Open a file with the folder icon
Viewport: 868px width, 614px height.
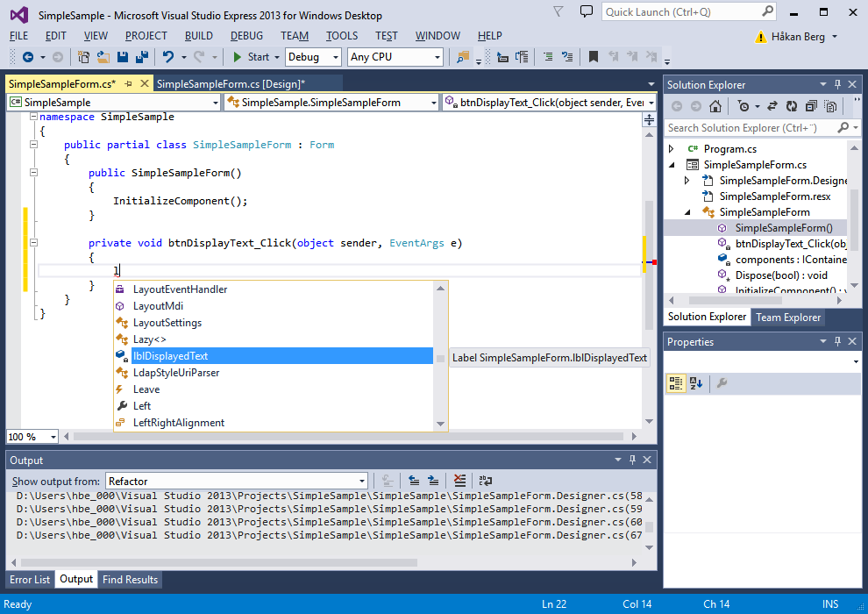click(103, 57)
